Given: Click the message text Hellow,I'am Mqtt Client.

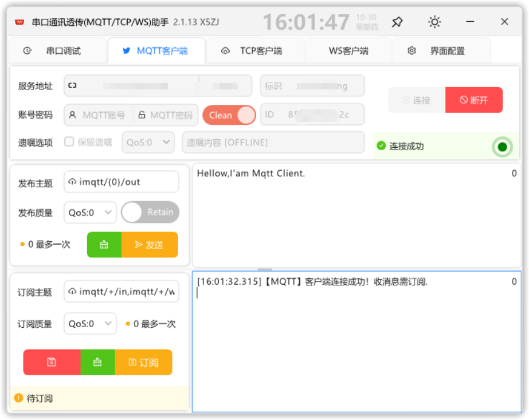Looking at the screenshot, I should point(251,174).
